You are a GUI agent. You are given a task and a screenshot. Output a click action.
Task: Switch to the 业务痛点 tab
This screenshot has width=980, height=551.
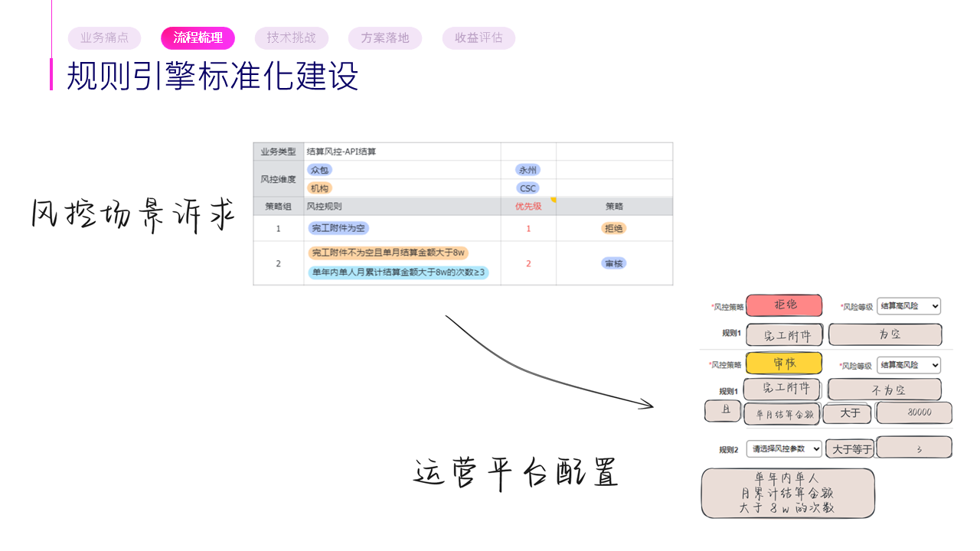point(104,38)
